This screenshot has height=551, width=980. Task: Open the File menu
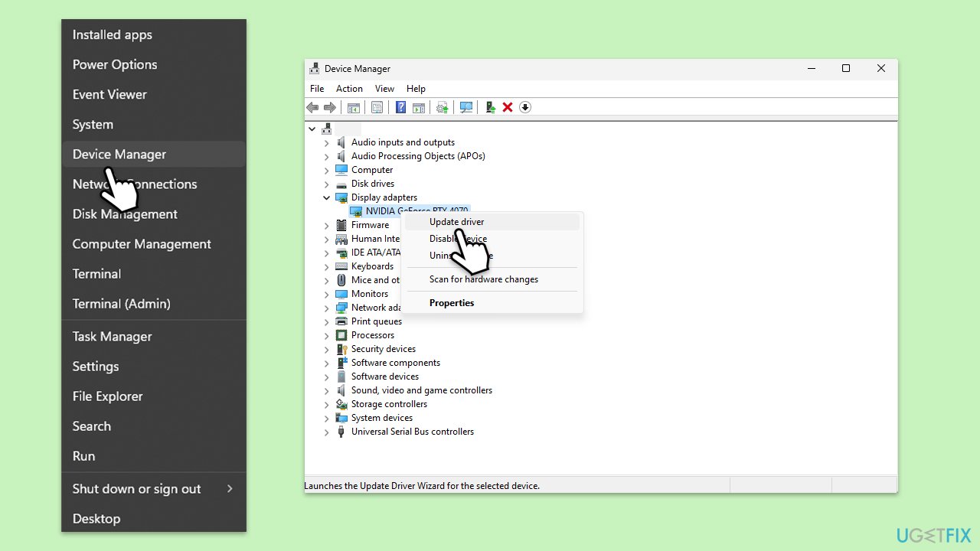[317, 89]
